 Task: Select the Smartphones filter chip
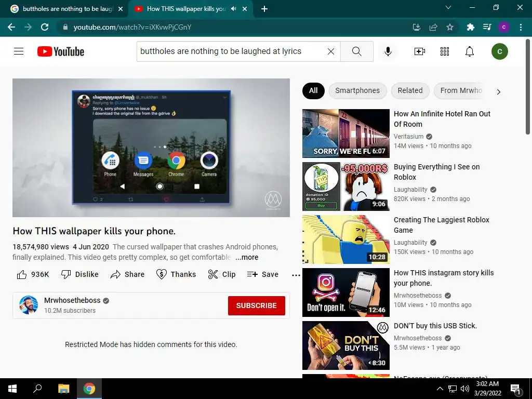tap(357, 90)
